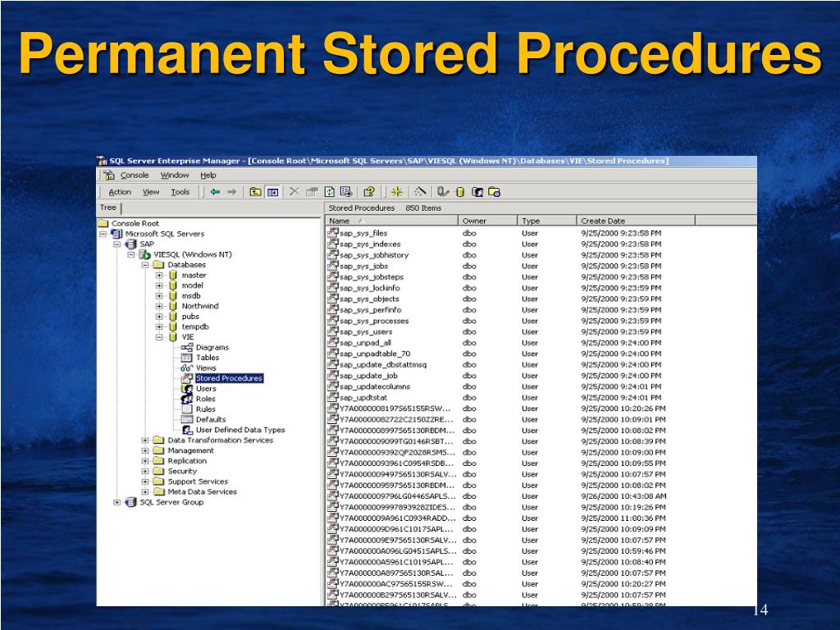Sort by the Name column header
This screenshot has height=630, width=840.
click(392, 221)
